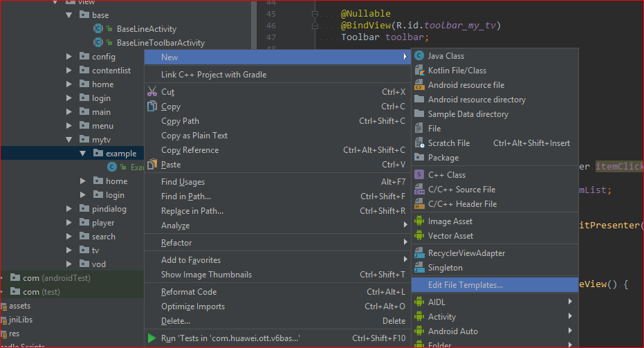Viewport: 644px width, 348px height.
Task: Click the Kotlin File/Class icon
Action: (x=419, y=70)
